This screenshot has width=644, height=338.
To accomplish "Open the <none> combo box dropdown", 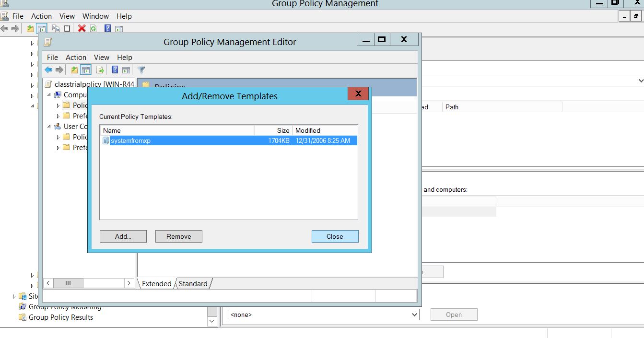I will [414, 315].
